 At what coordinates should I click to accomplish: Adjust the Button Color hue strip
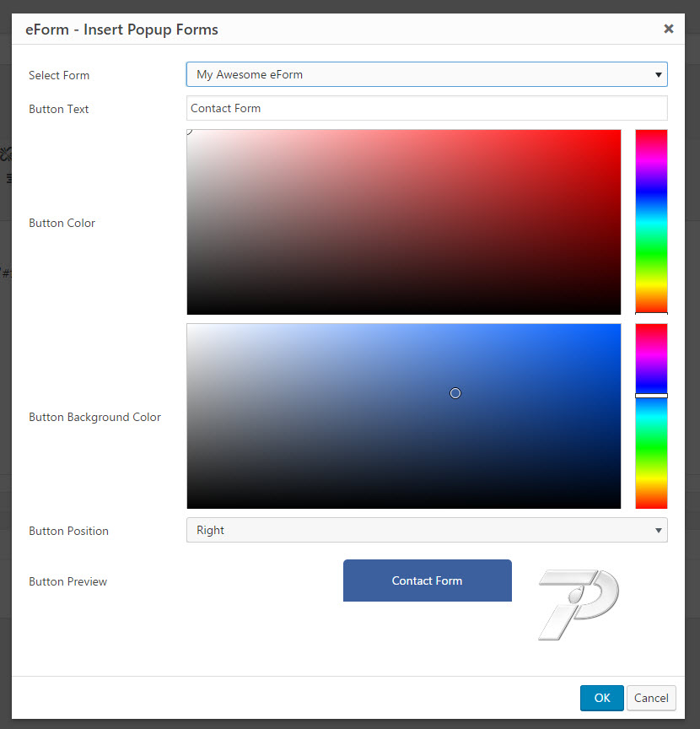coord(651,222)
